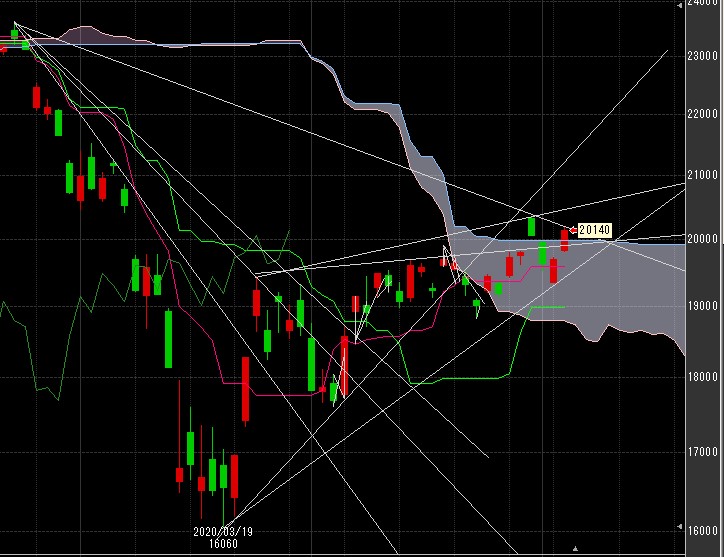
Task: Click the red arrow next to 20140
Action: (571, 231)
